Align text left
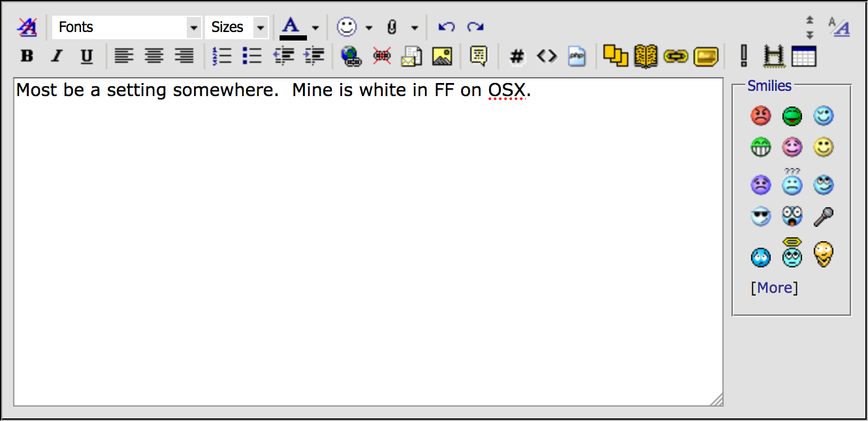Image resolution: width=868 pixels, height=421 pixels. (x=124, y=56)
